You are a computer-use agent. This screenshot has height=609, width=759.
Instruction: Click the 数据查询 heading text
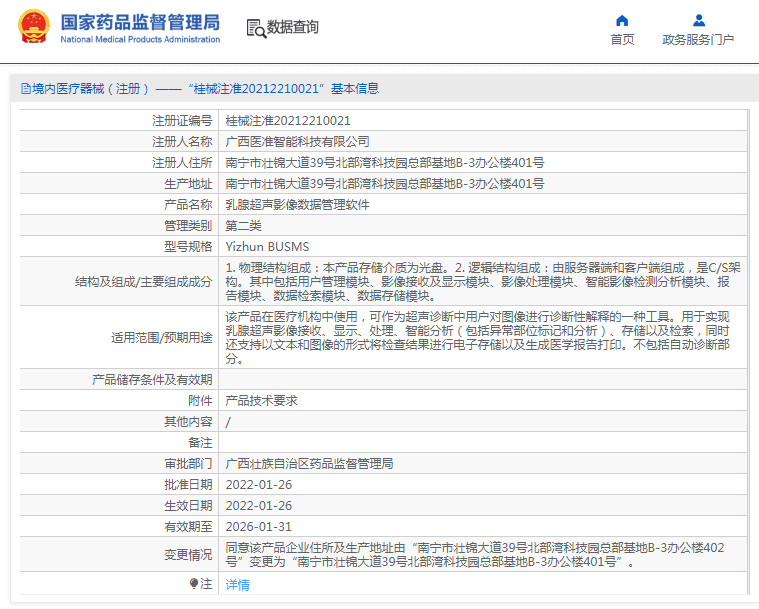pos(292,27)
